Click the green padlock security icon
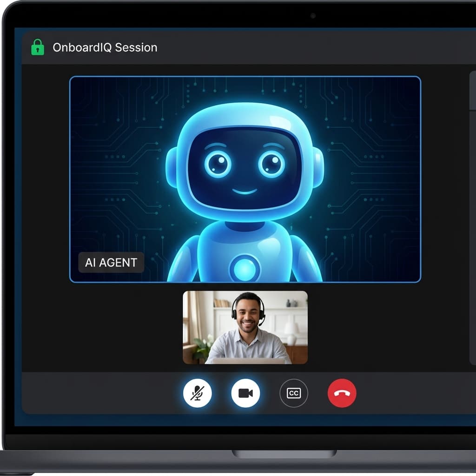Screen dimensions: 476x476 pos(37,47)
